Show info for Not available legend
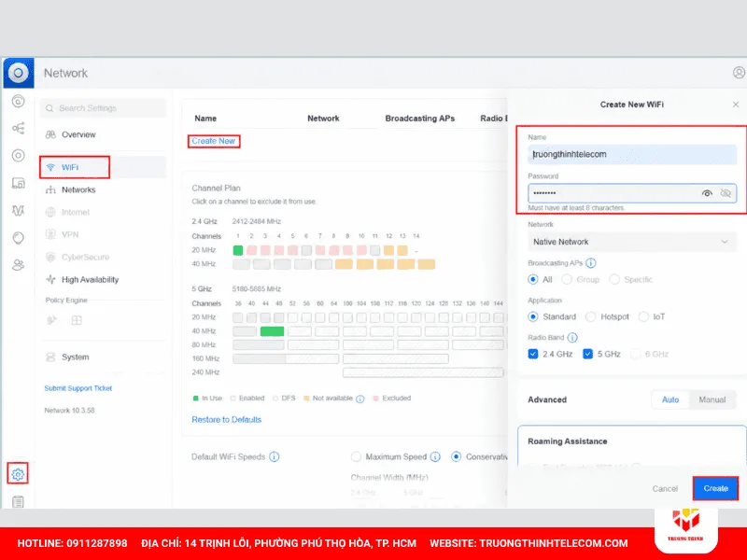 [x=360, y=399]
